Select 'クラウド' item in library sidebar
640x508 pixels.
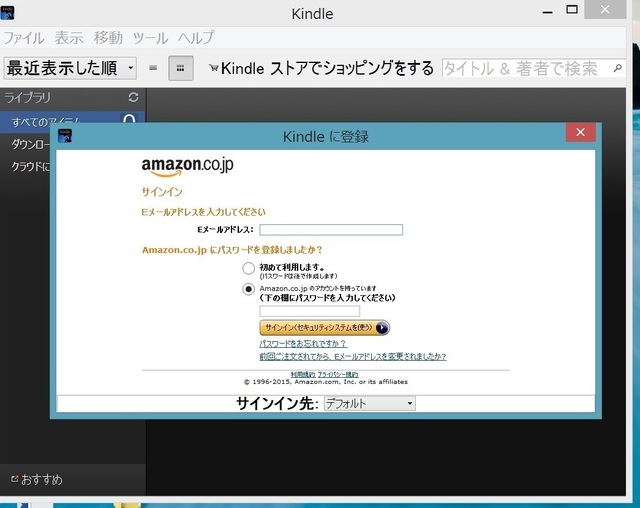31,166
